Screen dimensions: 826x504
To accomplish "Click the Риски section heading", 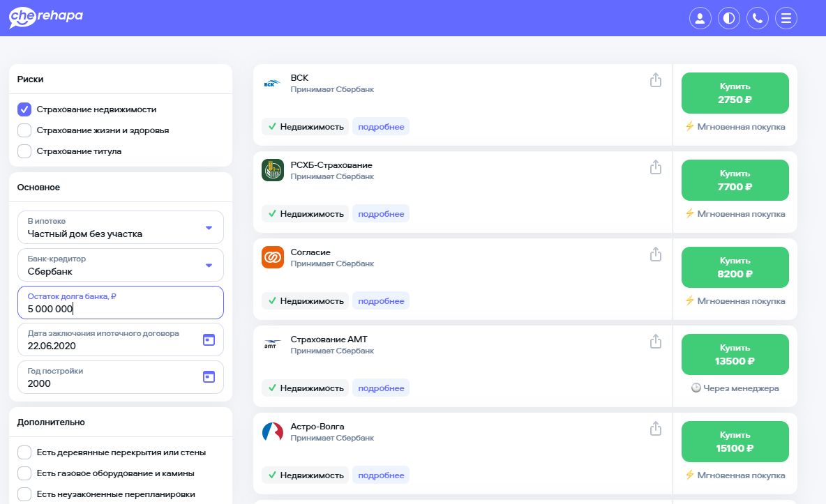I will click(x=30, y=79).
